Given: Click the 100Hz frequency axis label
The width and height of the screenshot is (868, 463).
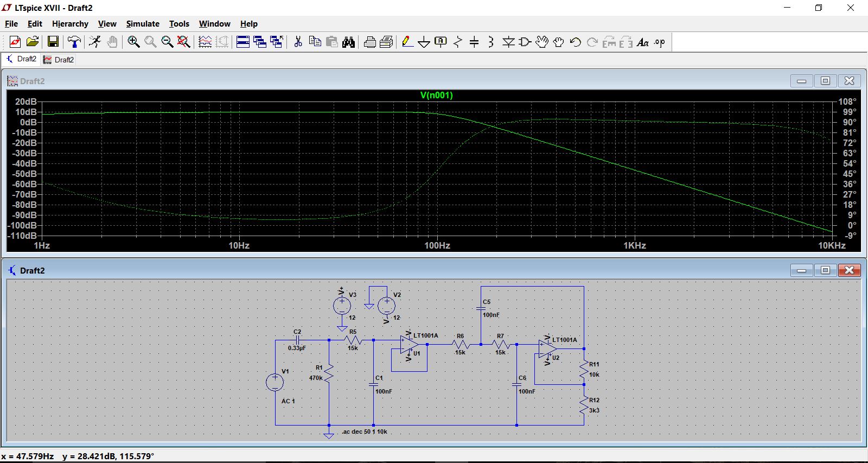Looking at the screenshot, I should click(x=437, y=245).
